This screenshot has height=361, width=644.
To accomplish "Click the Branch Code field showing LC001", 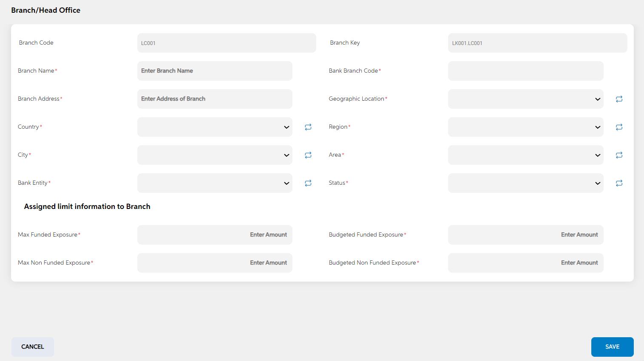I will coord(227,43).
